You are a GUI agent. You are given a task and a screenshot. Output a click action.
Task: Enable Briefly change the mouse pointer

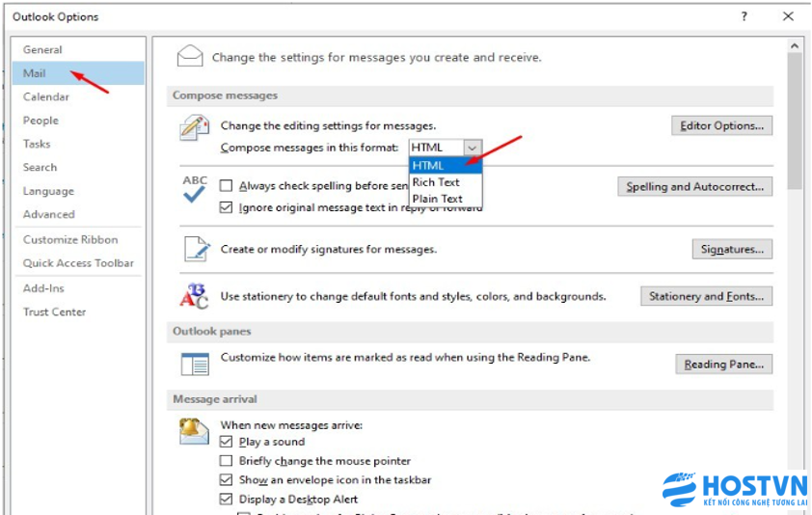(x=226, y=461)
